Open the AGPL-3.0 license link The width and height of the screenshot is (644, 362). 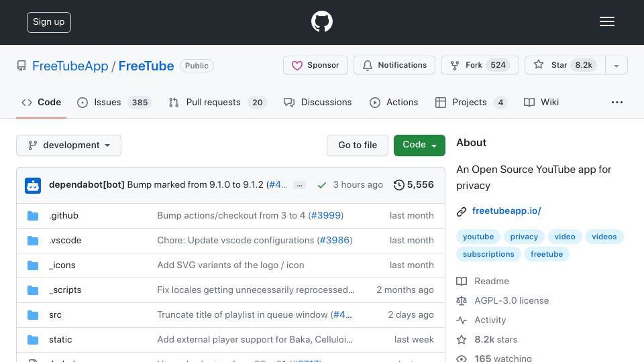point(502,300)
